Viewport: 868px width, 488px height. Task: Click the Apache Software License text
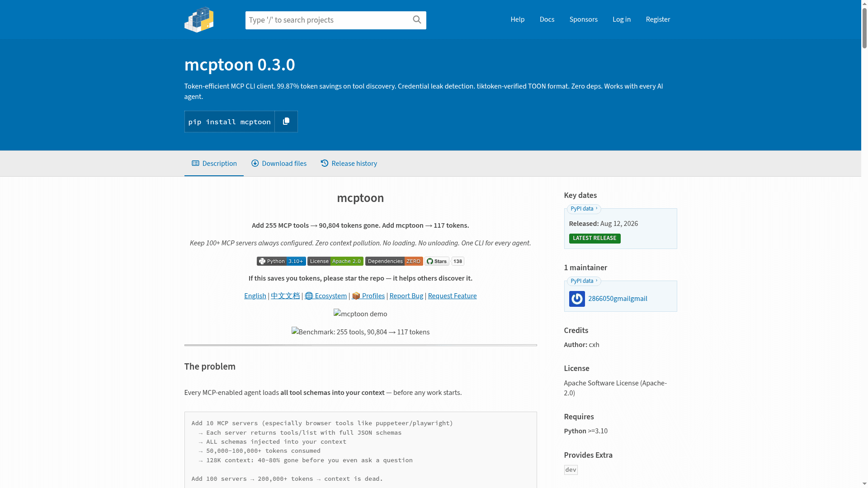click(x=615, y=388)
